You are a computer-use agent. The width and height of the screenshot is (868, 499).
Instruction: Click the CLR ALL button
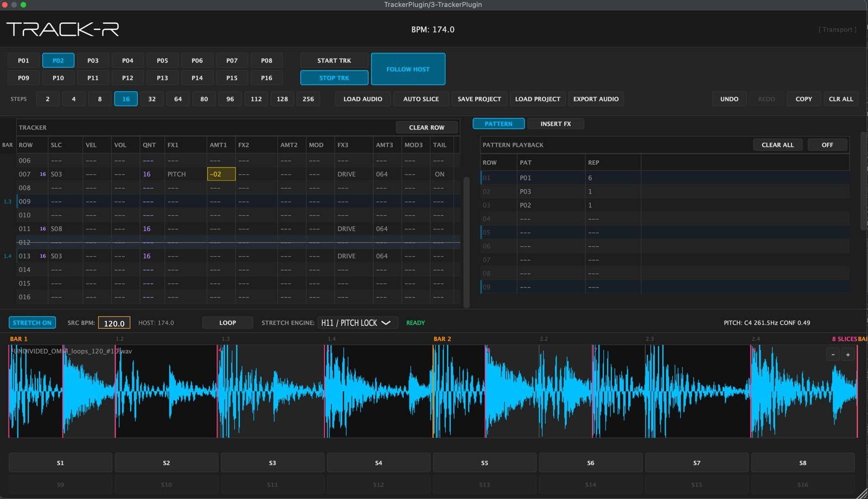coord(841,99)
